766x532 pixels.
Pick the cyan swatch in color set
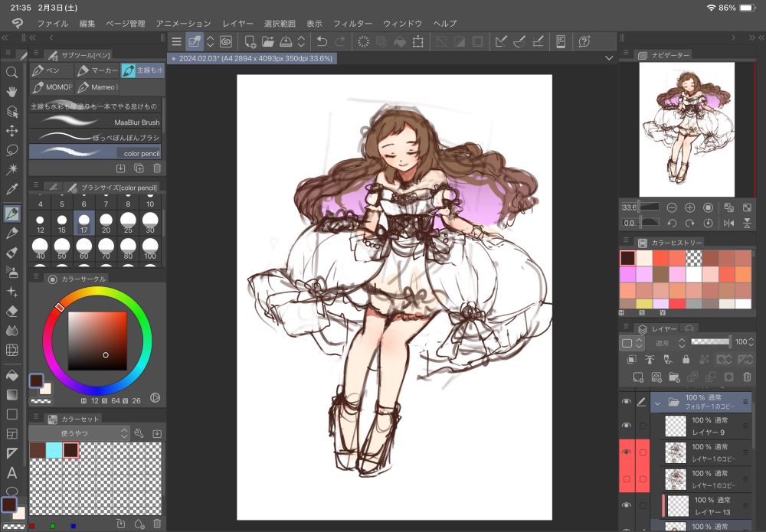[x=54, y=450]
